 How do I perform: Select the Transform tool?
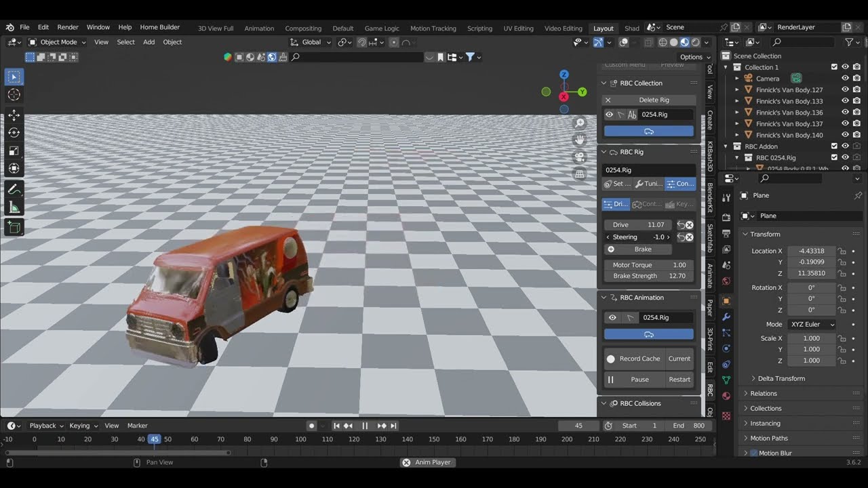pos(14,168)
